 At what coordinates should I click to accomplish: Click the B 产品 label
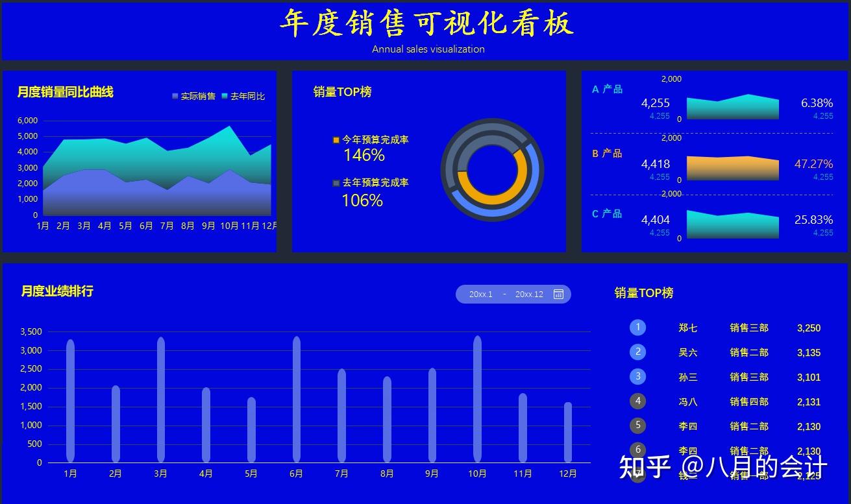point(608,153)
